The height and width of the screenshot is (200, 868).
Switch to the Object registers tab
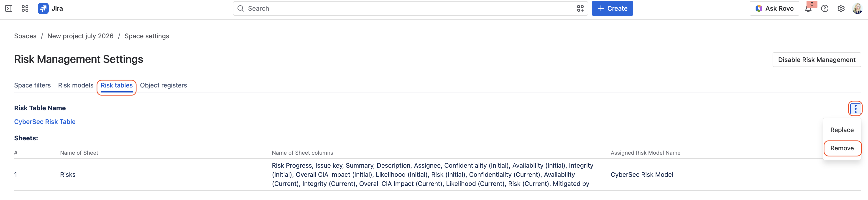coord(163,85)
